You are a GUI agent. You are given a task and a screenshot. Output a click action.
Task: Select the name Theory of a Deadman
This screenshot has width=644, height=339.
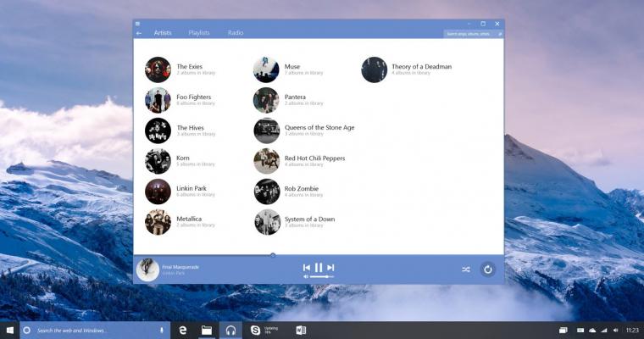[x=421, y=67]
